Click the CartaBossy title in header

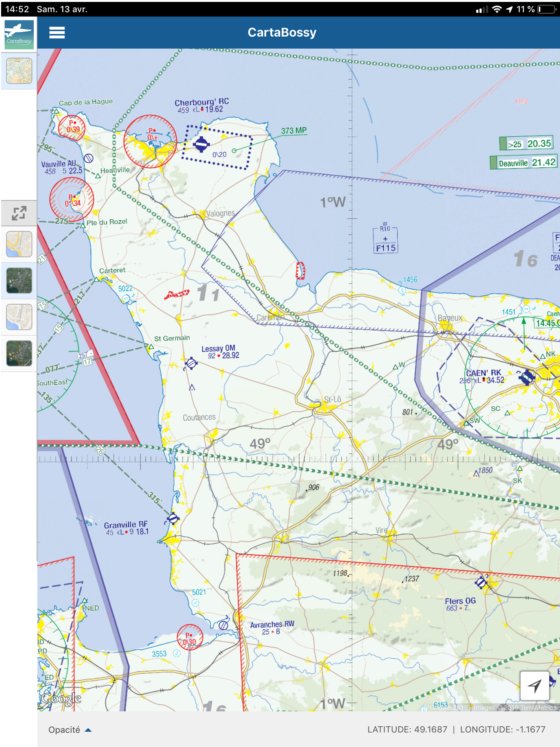pyautogui.click(x=282, y=33)
